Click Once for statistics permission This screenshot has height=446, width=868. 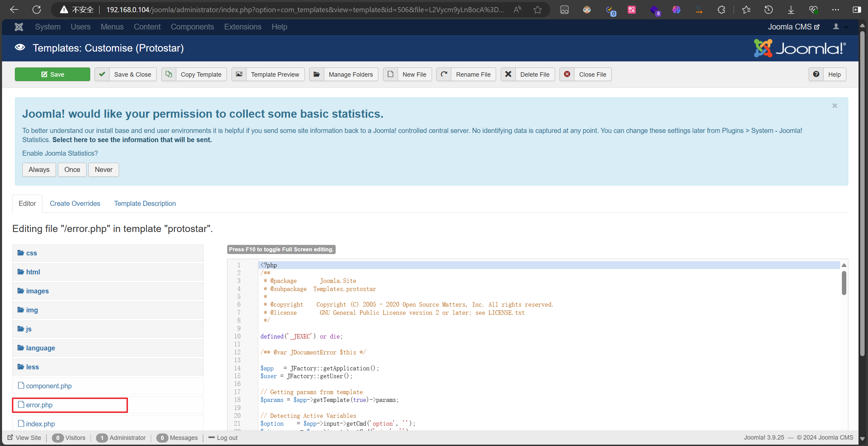(x=72, y=170)
